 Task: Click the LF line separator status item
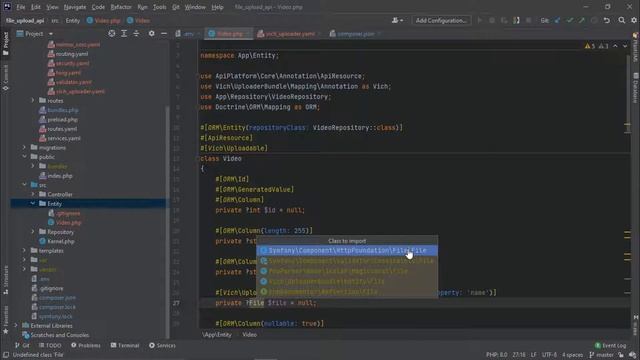point(533,355)
